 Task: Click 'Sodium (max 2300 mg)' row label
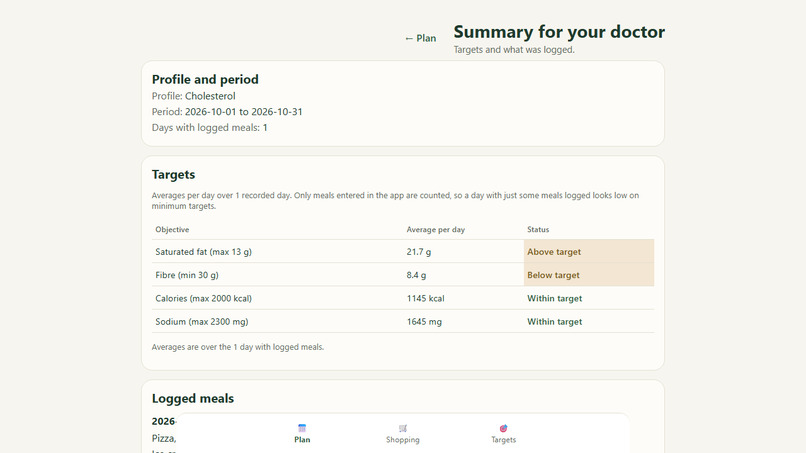[x=202, y=322]
